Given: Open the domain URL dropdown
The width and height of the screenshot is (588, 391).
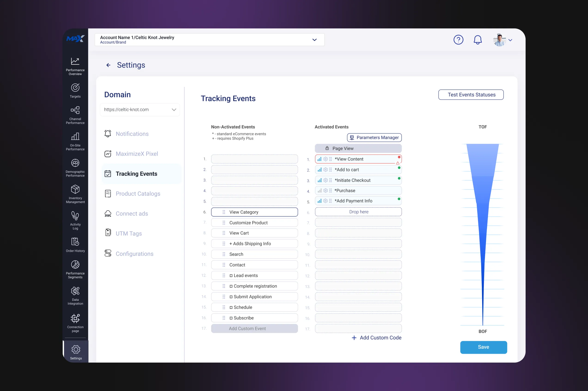Looking at the screenshot, I should (x=174, y=110).
